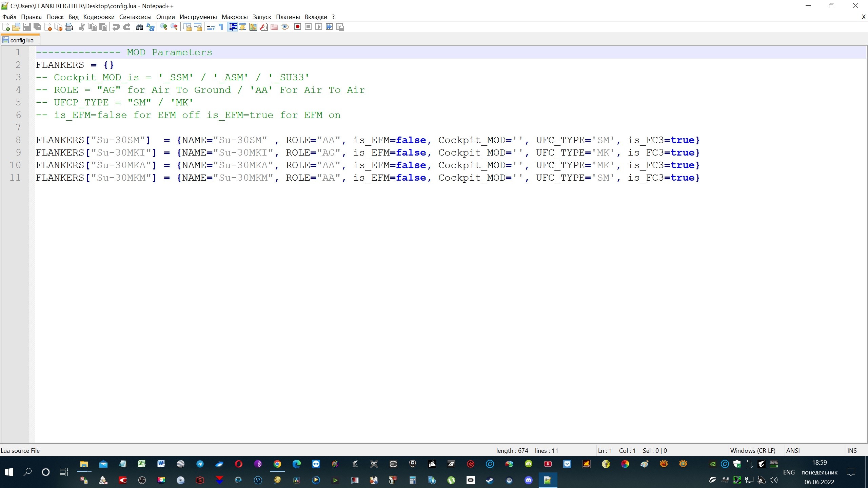Click the Save All toolbar icon
The width and height of the screenshot is (868, 488).
click(37, 27)
